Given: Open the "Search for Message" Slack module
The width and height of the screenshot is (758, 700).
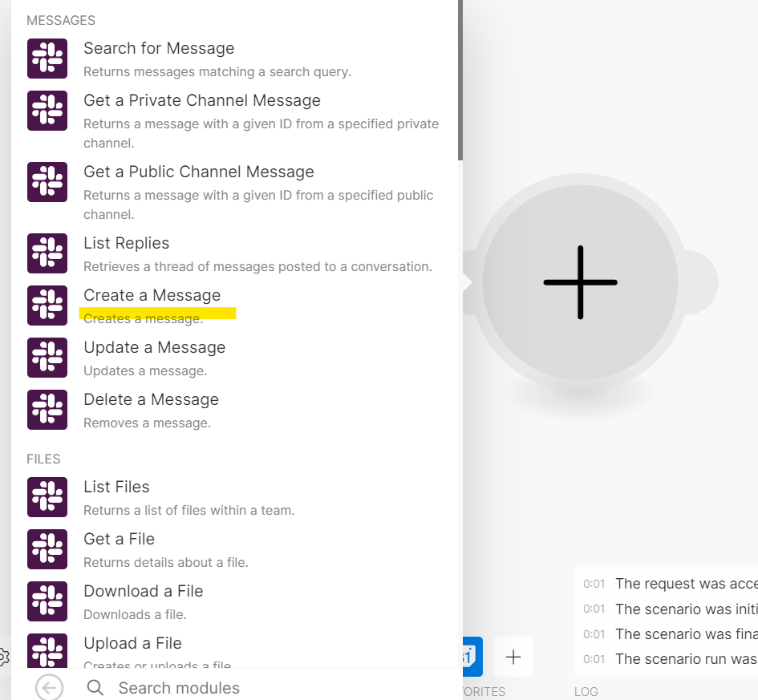Looking at the screenshot, I should (159, 48).
